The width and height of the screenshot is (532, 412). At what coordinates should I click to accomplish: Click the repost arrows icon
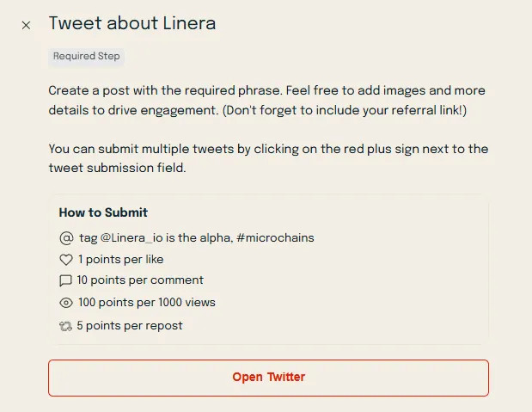tap(65, 326)
